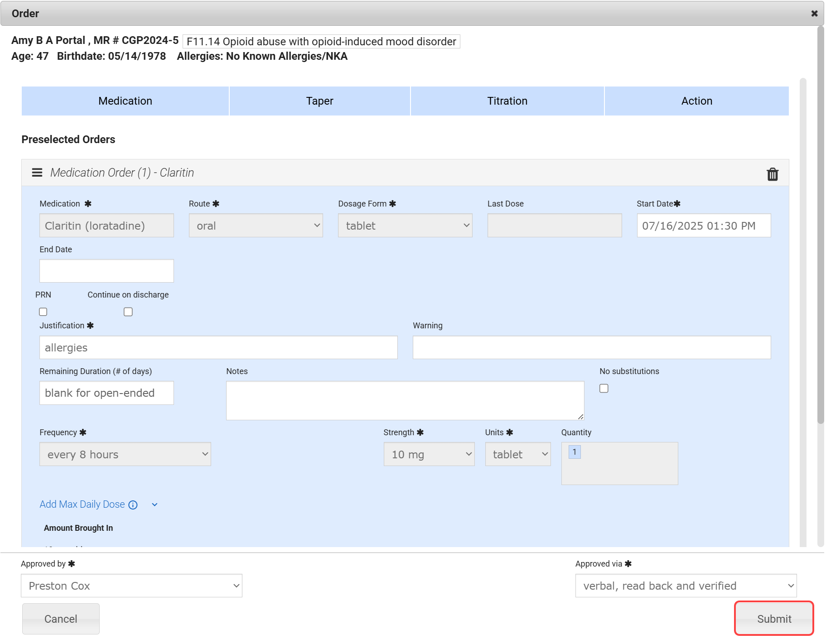
Task: Expand the Strength dropdown showing 10 mg
Action: point(429,454)
